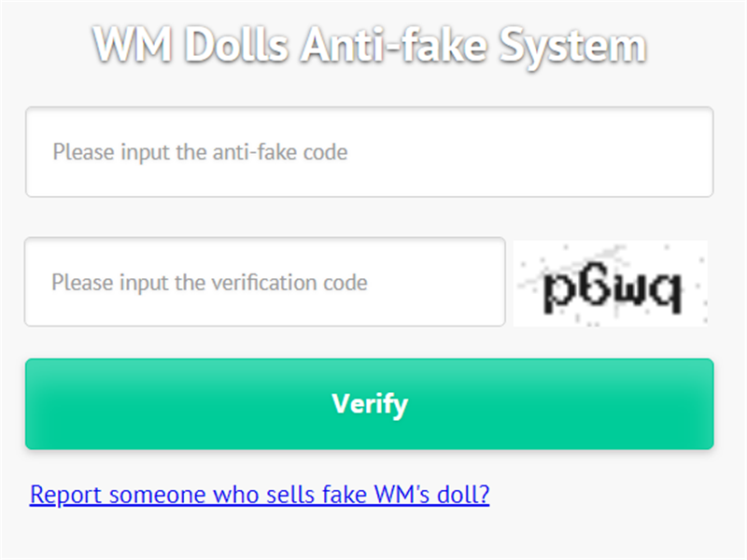Image resolution: width=747 pixels, height=560 pixels.
Task: Click the distorted text captcha picture
Action: (611, 283)
